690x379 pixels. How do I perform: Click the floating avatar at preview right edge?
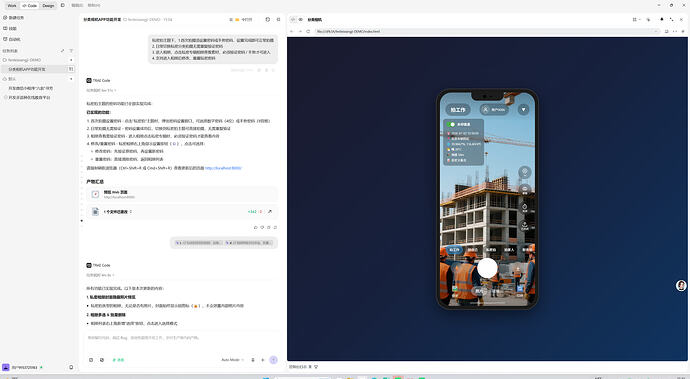[681, 285]
